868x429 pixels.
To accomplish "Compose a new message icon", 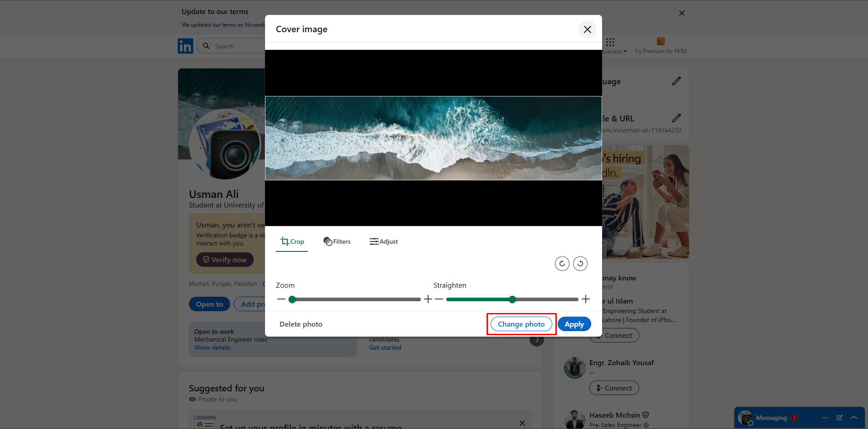I will click(x=839, y=418).
